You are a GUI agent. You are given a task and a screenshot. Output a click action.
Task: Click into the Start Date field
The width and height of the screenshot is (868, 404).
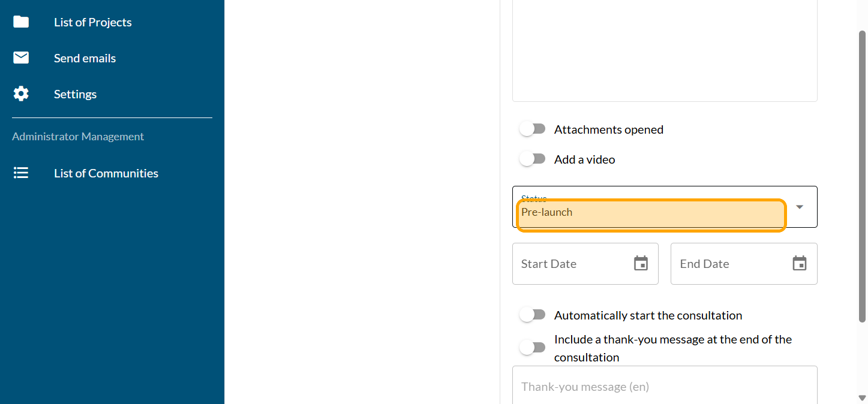pos(570,264)
